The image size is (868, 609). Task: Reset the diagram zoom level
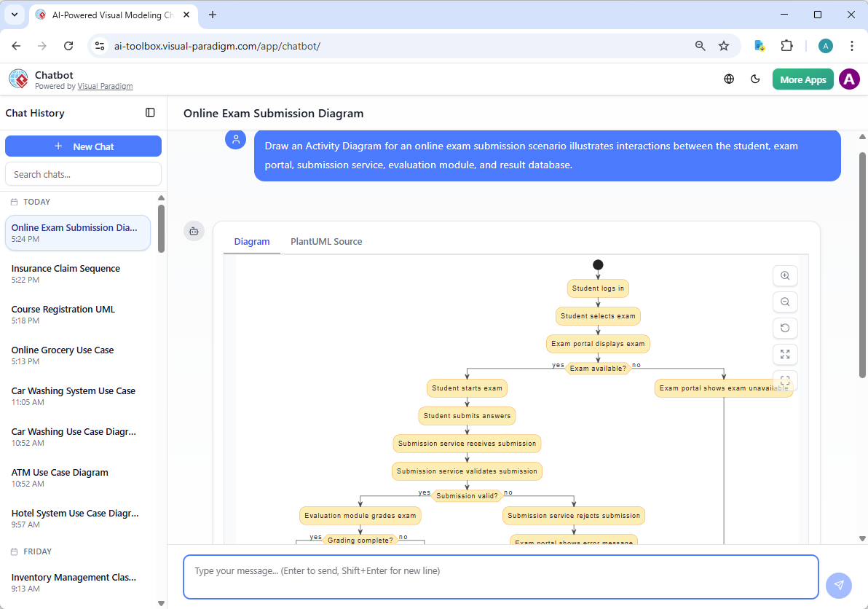[x=784, y=328]
